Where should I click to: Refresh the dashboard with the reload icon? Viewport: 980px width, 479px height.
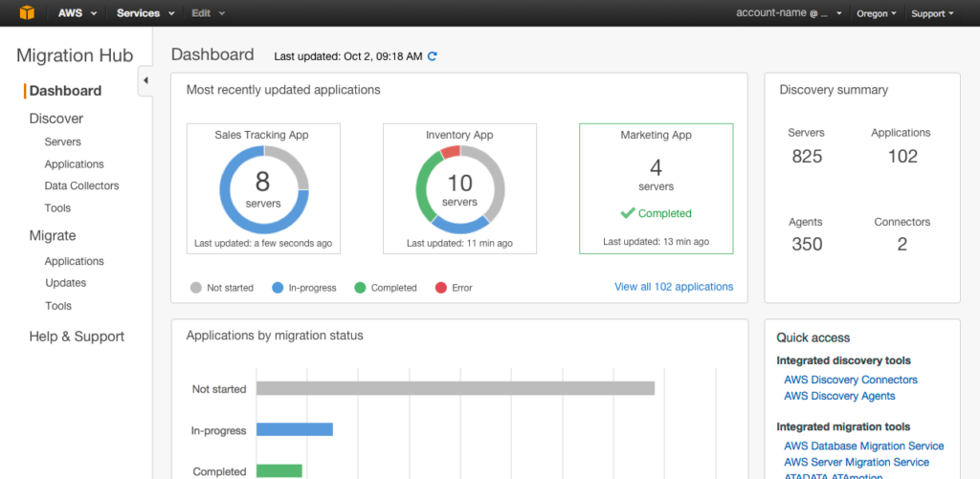[x=432, y=56]
